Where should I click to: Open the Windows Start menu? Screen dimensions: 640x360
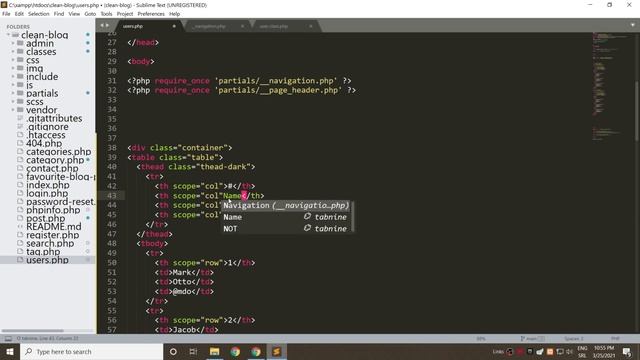(10, 351)
